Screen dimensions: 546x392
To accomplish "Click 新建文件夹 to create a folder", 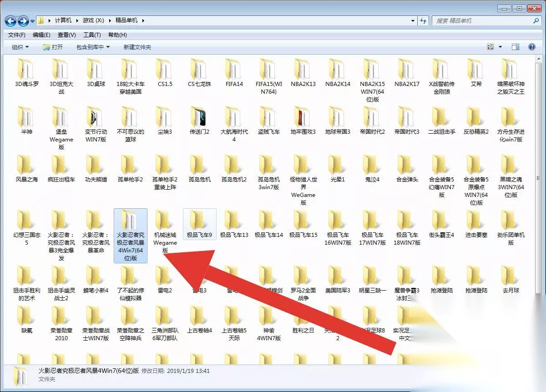I will [137, 47].
